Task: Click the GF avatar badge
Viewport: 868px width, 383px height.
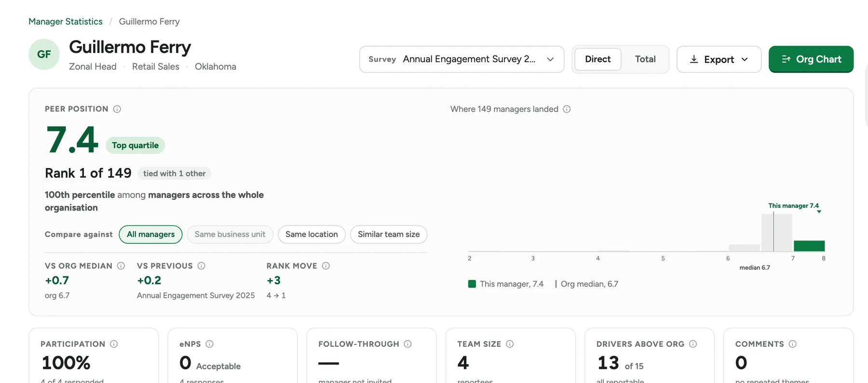Action: tap(44, 54)
